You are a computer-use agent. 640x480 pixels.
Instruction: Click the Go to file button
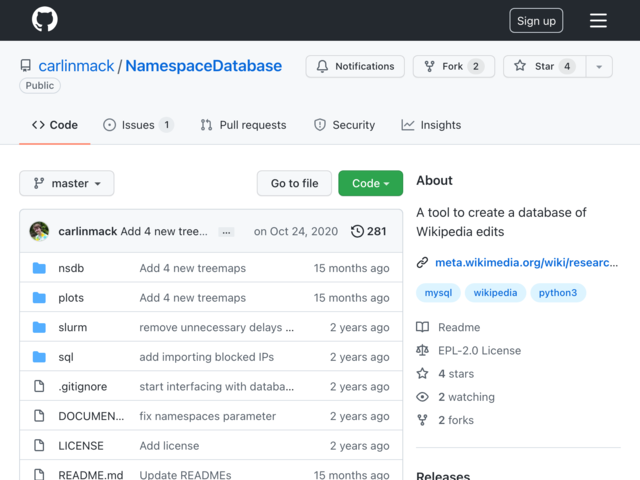(294, 183)
